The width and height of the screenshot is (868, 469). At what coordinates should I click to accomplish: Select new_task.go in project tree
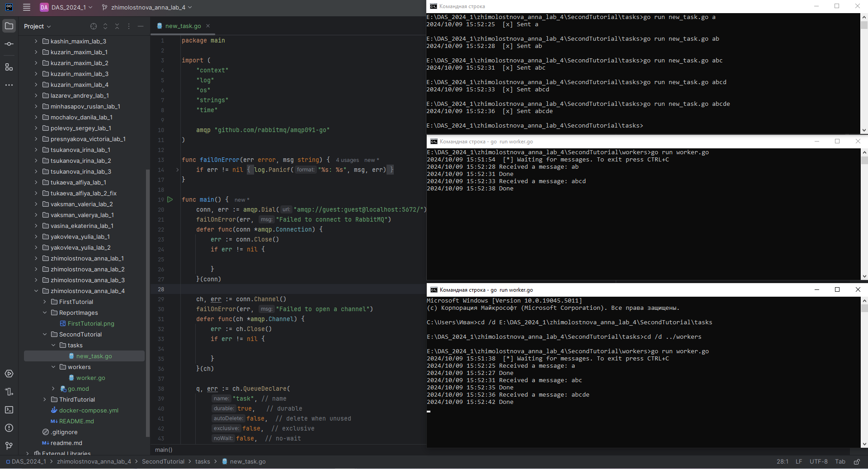pos(94,356)
